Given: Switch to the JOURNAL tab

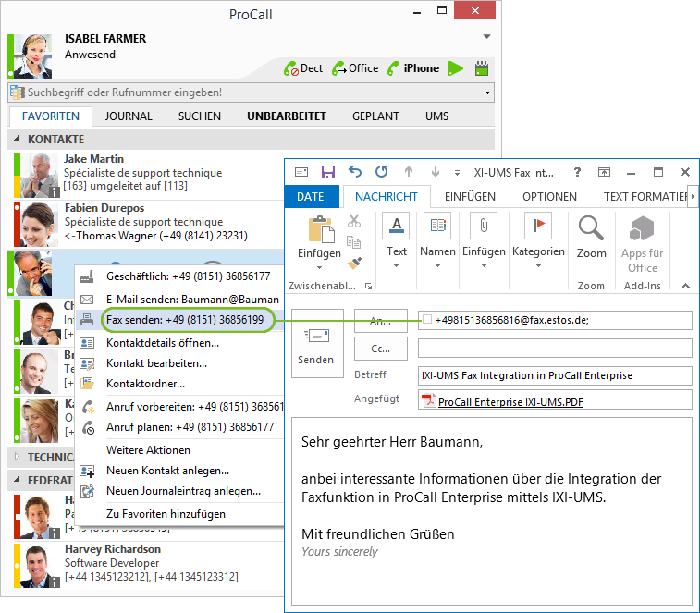Looking at the screenshot, I should point(129,116).
